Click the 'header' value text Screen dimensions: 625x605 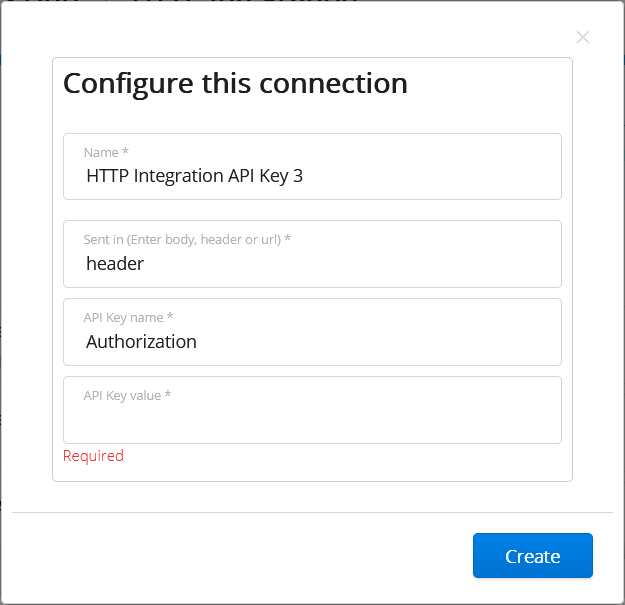(x=115, y=264)
